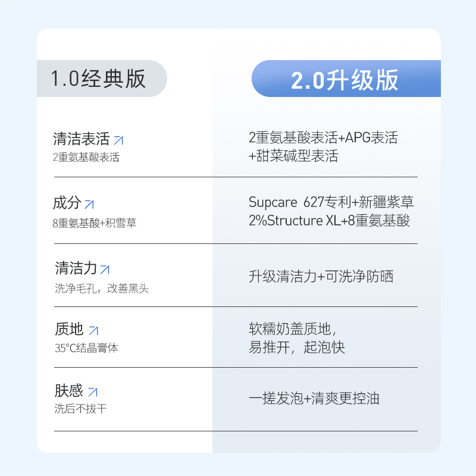Click the 肤感 heading text
Viewport: 476px width, 476px height.
(x=68, y=390)
